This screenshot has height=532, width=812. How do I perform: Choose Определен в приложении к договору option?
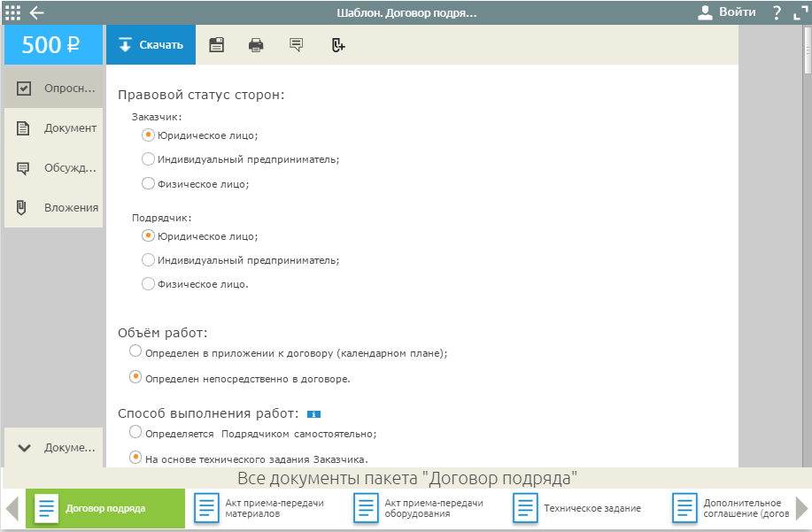pos(136,351)
